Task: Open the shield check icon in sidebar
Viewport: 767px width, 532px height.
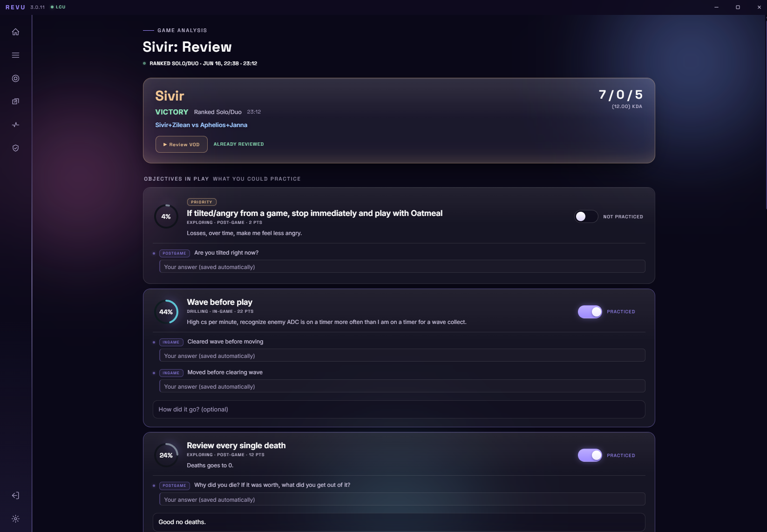Action: coord(15,148)
